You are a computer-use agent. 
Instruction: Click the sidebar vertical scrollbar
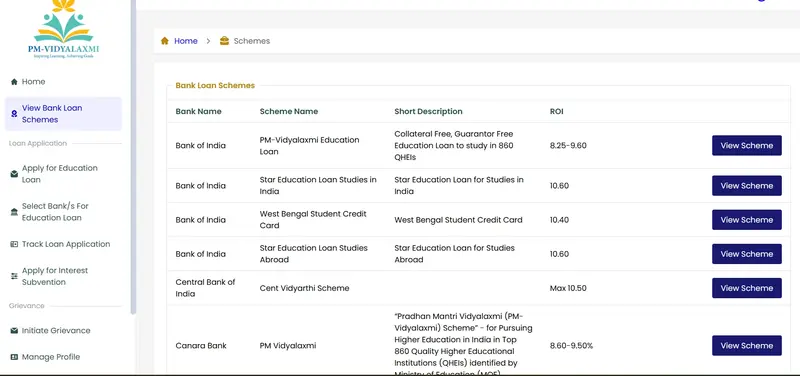133,157
